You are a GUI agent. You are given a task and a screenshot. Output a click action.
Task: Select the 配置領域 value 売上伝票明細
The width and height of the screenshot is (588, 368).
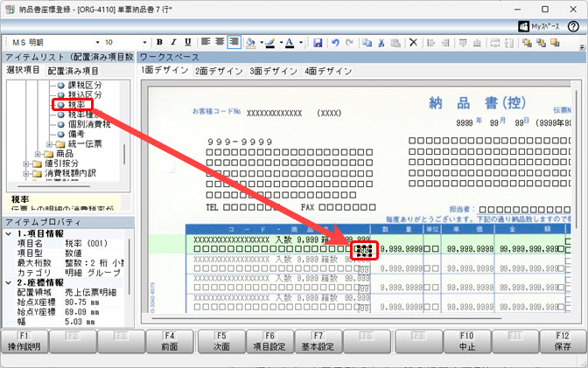[x=91, y=292]
